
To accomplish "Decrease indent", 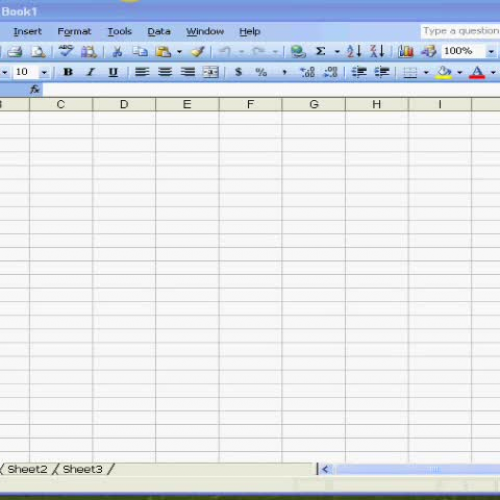I will point(359,72).
